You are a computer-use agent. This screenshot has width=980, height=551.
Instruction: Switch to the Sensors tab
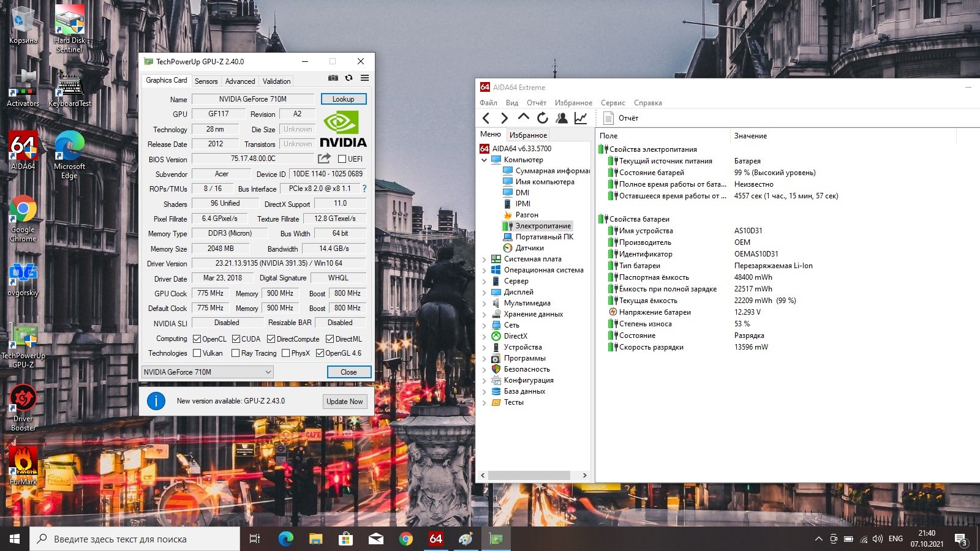click(x=206, y=81)
